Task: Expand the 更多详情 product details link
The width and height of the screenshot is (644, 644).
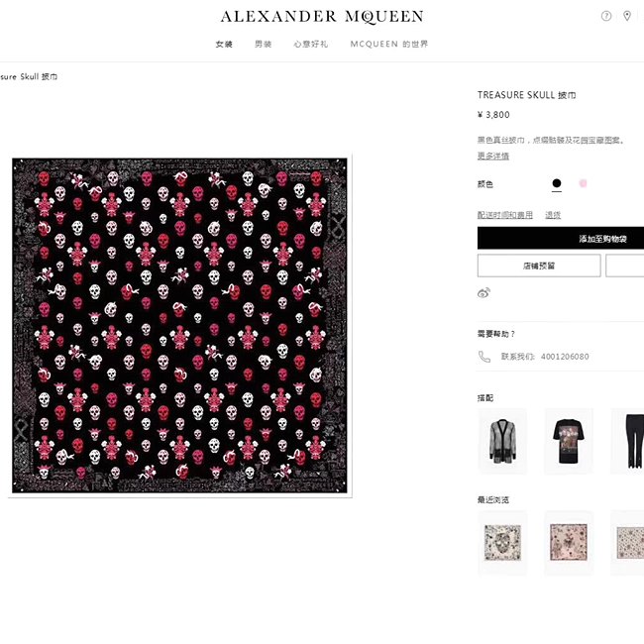Action: (492, 157)
